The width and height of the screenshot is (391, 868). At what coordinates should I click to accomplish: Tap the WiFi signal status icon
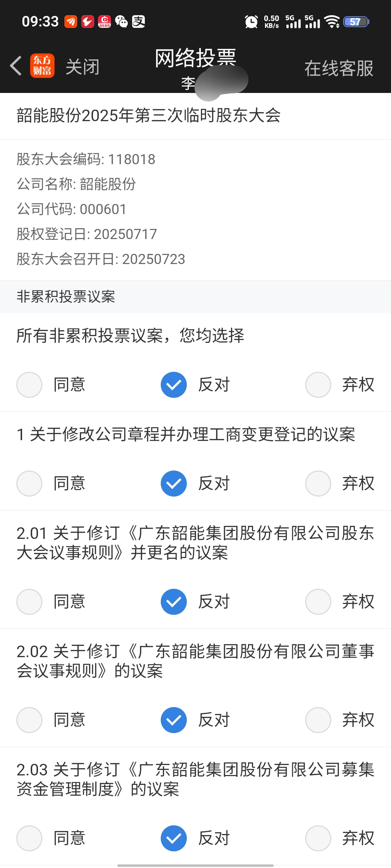click(332, 22)
